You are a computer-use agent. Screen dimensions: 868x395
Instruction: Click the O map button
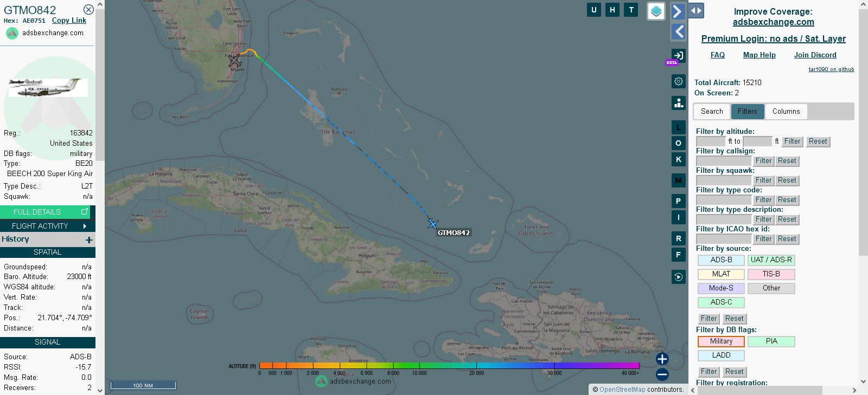click(x=678, y=143)
